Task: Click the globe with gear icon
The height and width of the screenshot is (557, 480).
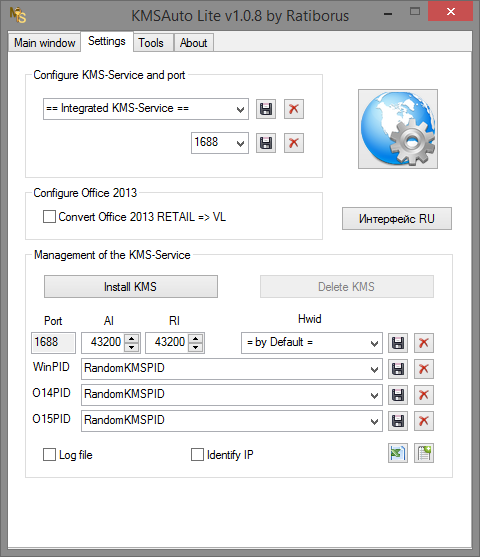Action: point(398,129)
